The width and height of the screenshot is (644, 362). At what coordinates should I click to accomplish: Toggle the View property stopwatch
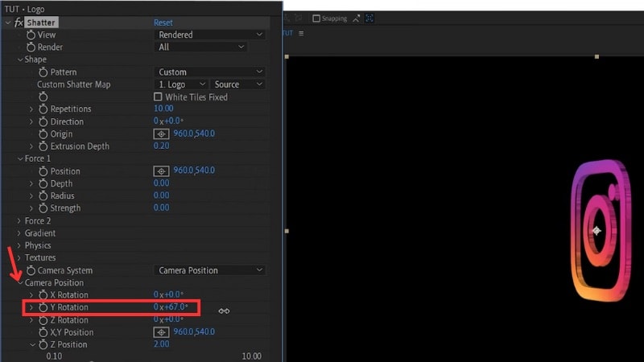click(31, 35)
